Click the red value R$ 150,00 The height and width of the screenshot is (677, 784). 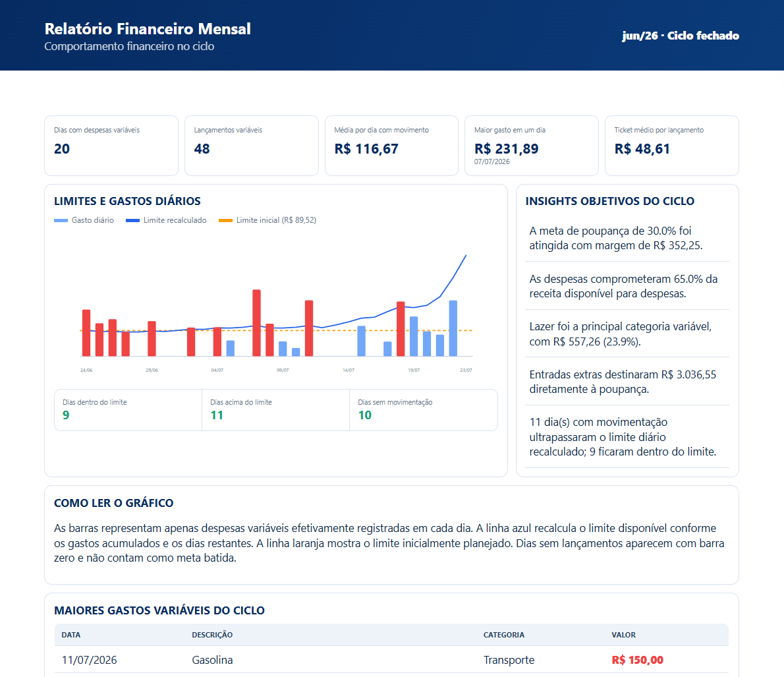(638, 660)
